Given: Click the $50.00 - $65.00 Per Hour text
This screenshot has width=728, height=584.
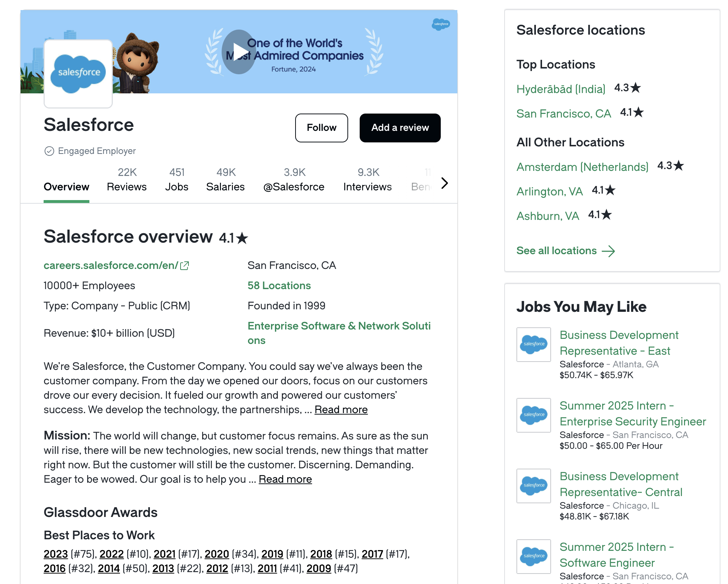Looking at the screenshot, I should 611,446.
